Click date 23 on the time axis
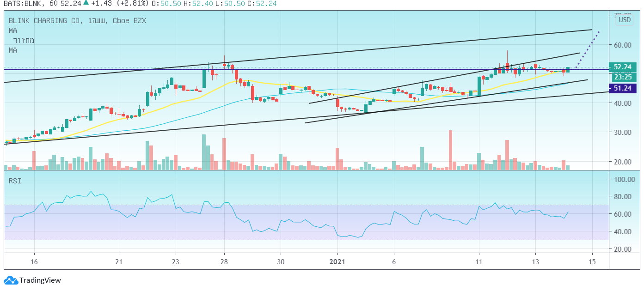The height and width of the screenshot is (291, 644). 176,261
